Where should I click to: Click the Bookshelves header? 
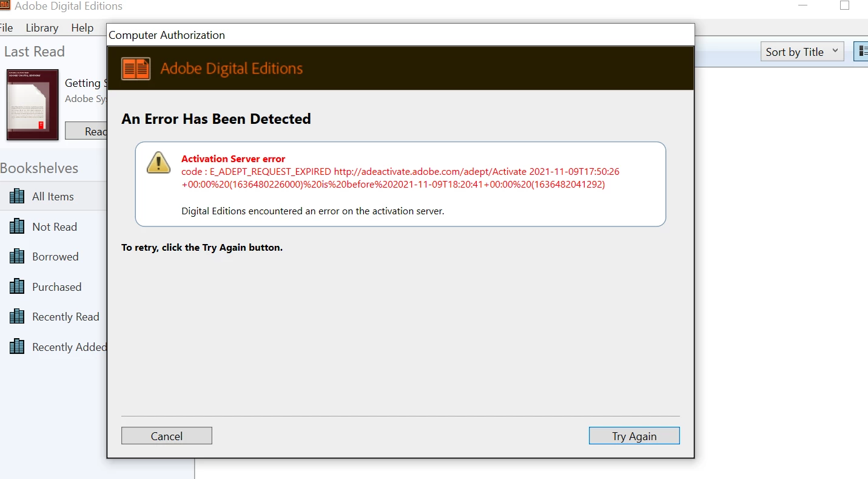[x=39, y=168]
